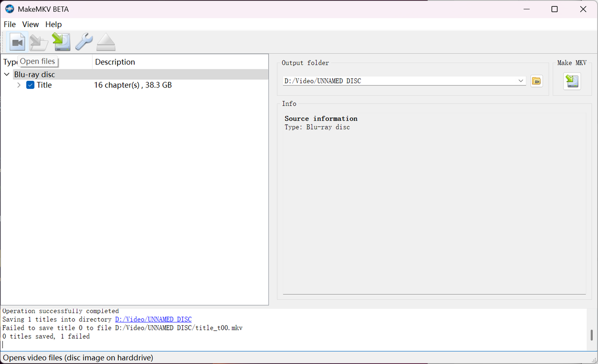
Task: Click the Open files camera icon
Action: tap(17, 42)
